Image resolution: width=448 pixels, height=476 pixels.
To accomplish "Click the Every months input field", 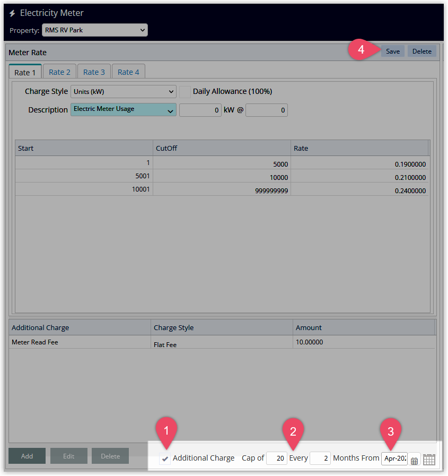I will pyautogui.click(x=320, y=458).
